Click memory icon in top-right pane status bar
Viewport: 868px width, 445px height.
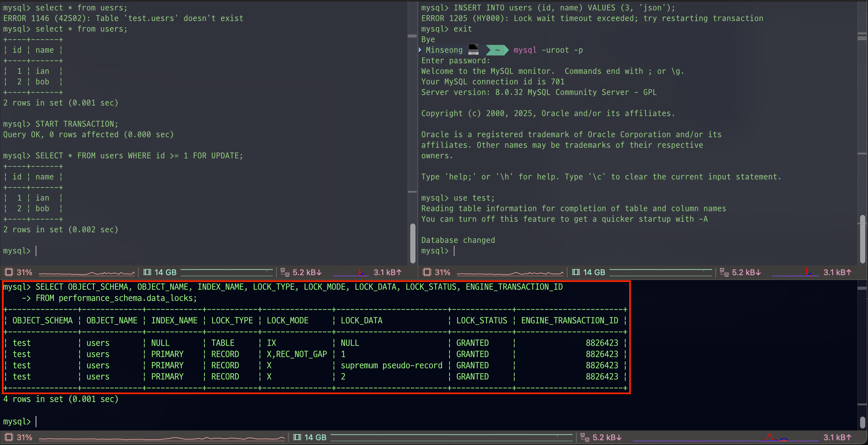(x=576, y=272)
